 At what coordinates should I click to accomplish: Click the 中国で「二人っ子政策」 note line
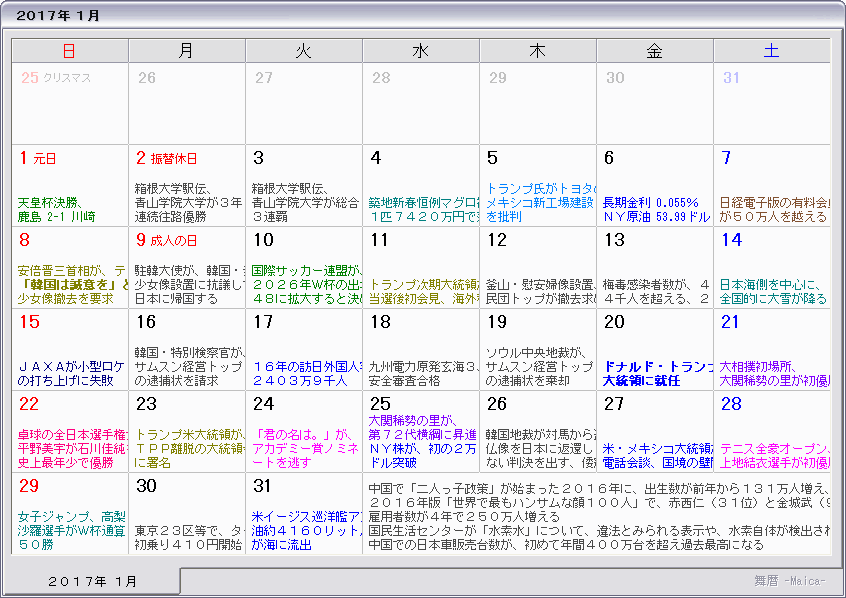pos(599,489)
